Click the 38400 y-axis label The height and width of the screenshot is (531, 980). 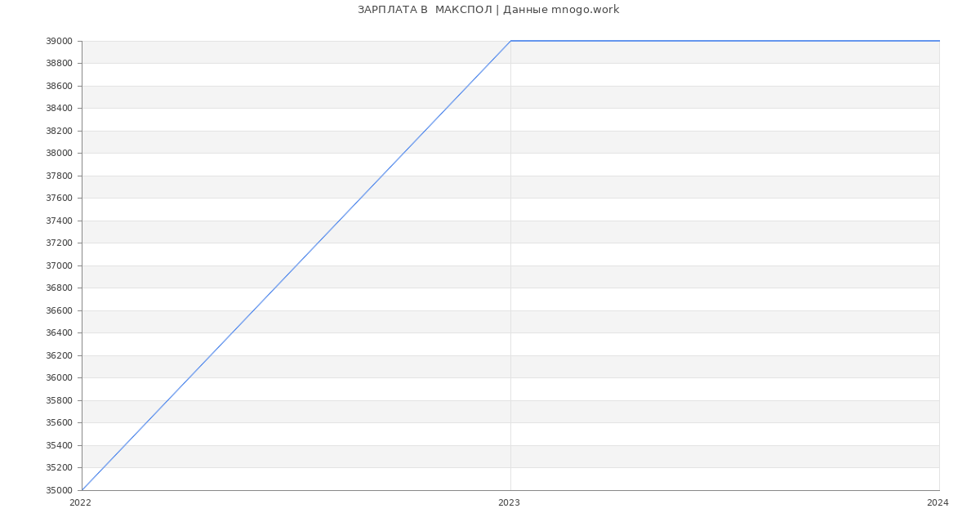pyautogui.click(x=59, y=109)
